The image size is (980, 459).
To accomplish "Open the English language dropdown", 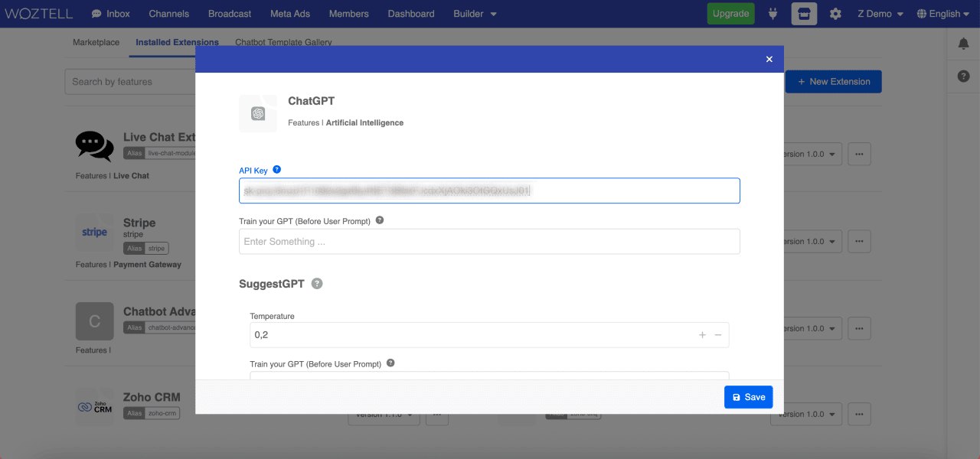I will point(943,14).
